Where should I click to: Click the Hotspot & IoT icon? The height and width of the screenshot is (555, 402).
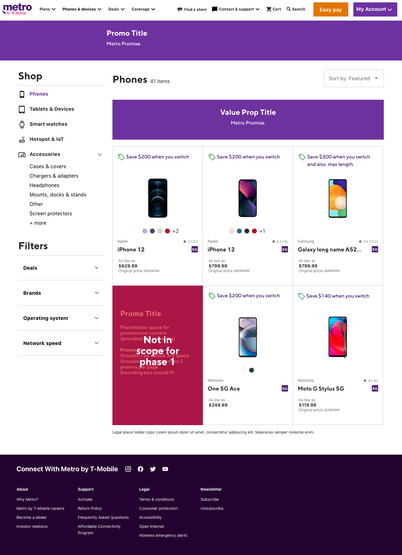[x=22, y=139]
